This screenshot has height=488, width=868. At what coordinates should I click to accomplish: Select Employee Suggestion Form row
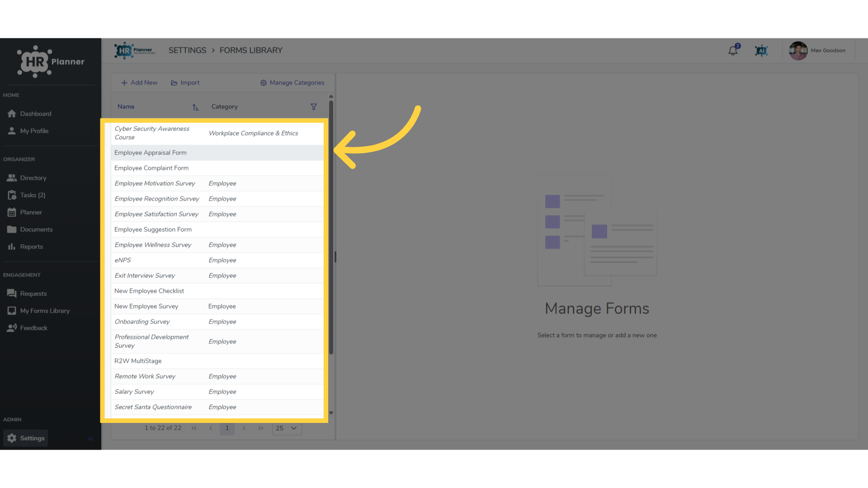pyautogui.click(x=217, y=230)
